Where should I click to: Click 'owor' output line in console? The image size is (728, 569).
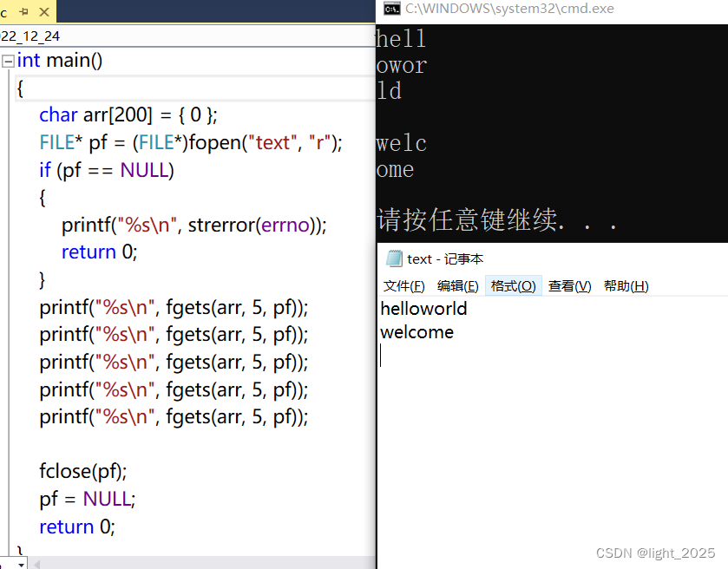(402, 65)
